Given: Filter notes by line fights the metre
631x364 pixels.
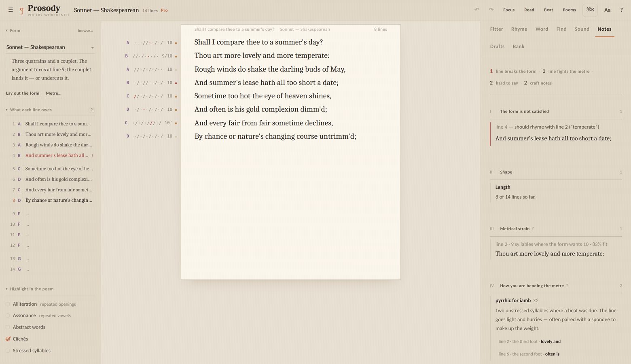Looking at the screenshot, I should [566, 71].
